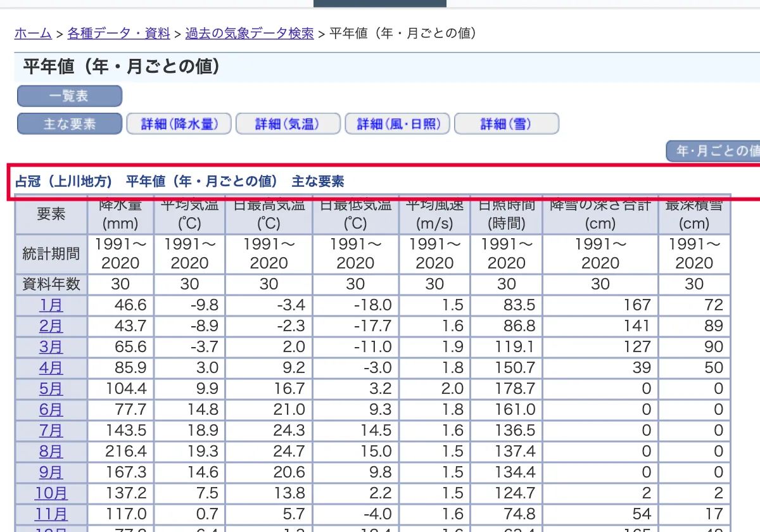Open the 2月 month link
This screenshot has height=532, width=760.
tap(51, 326)
